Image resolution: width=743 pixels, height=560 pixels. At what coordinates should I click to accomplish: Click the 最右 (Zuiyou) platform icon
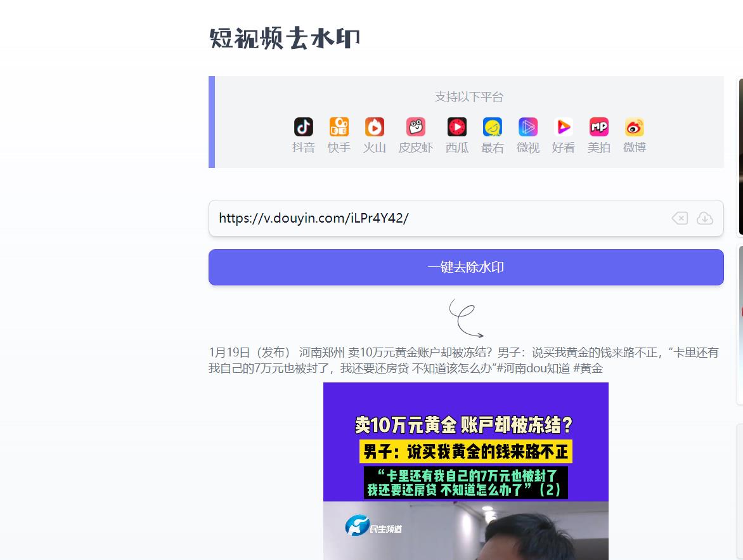click(x=493, y=127)
